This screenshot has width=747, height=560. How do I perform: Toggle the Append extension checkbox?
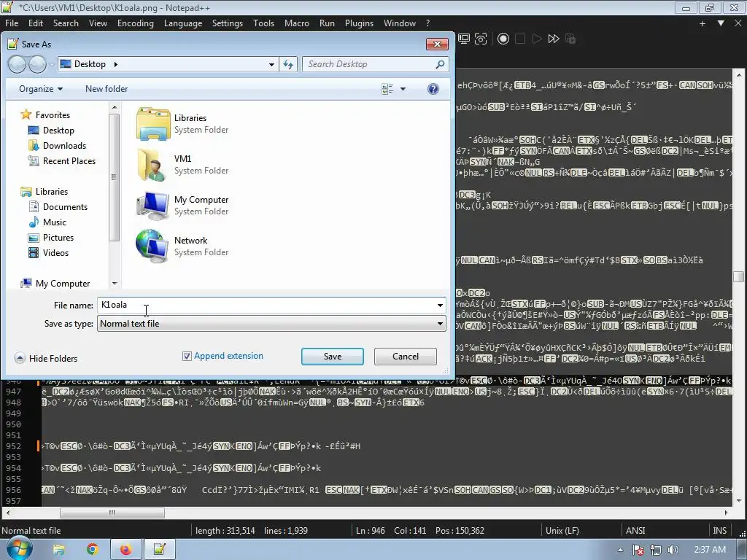[187, 356]
